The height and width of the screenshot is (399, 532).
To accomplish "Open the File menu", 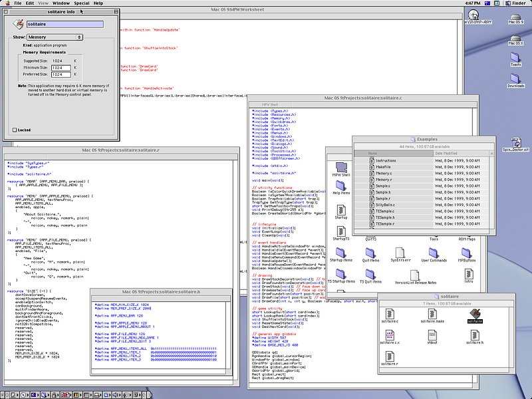I will point(18,3).
